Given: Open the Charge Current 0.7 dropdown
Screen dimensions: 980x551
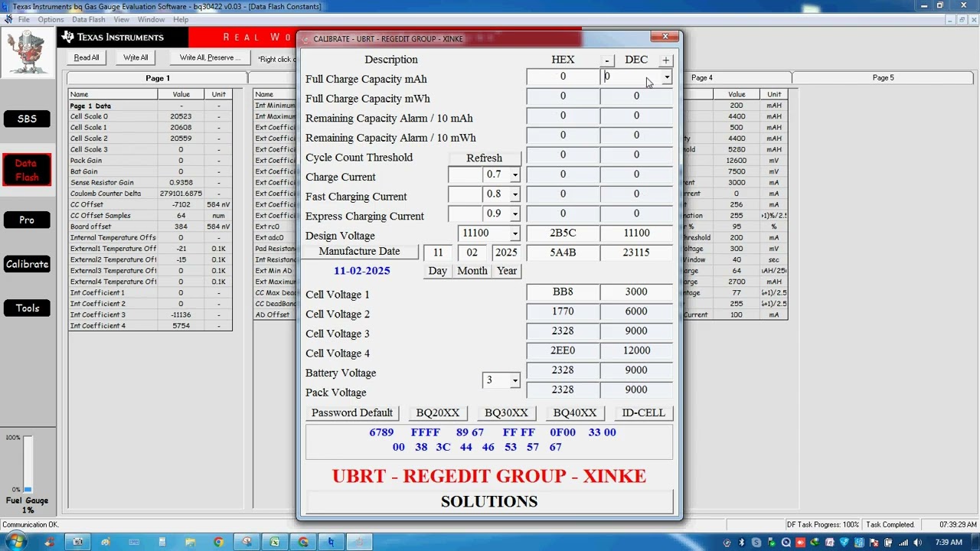Looking at the screenshot, I should click(x=514, y=175).
